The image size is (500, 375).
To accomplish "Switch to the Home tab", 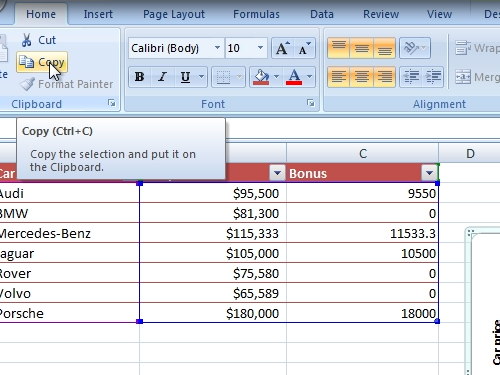I will pyautogui.click(x=41, y=14).
